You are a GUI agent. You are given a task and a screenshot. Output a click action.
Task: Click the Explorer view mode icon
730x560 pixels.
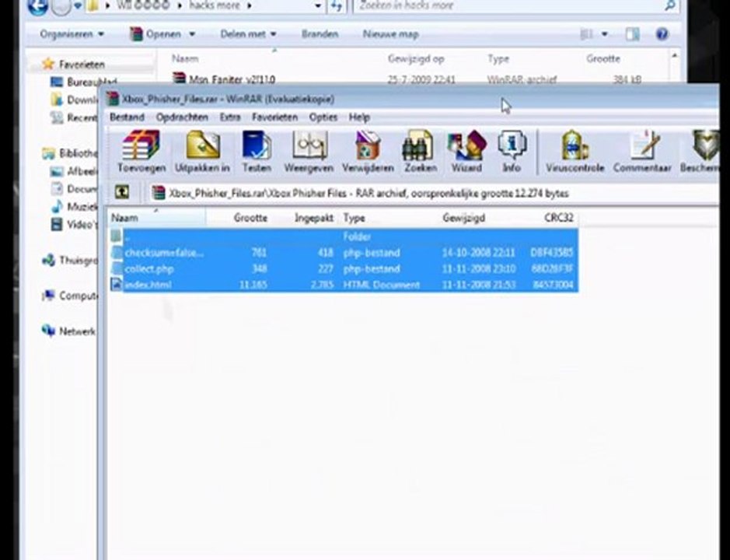pos(587,34)
